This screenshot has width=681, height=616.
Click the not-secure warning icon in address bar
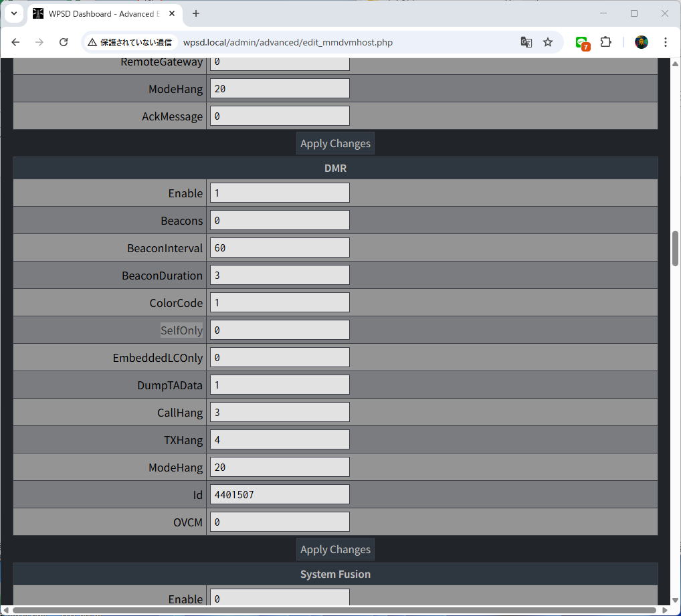click(92, 42)
